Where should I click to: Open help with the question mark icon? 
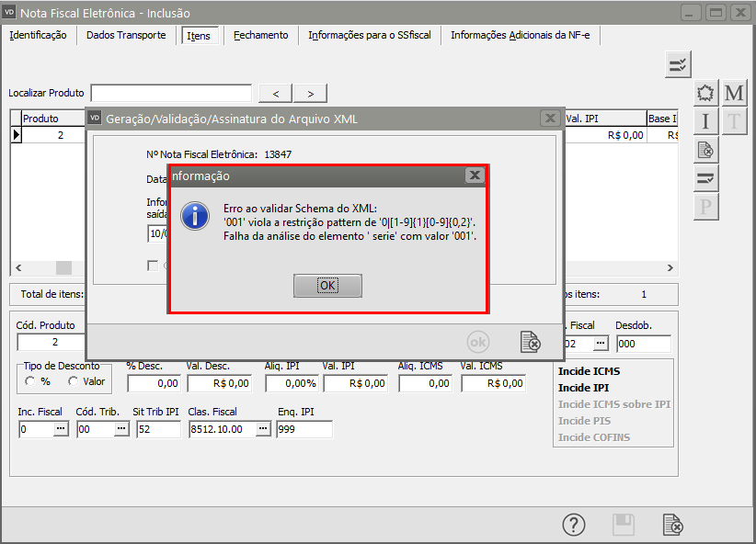pos(574,524)
